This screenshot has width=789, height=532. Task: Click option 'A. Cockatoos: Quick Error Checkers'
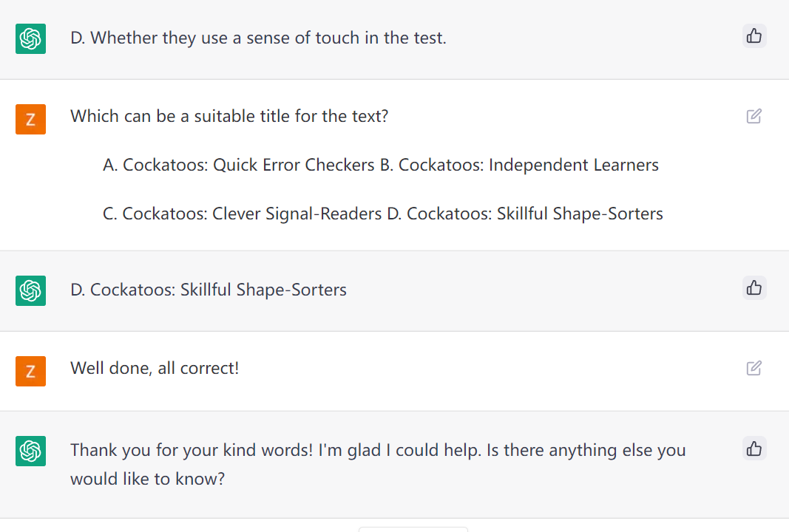[238, 165]
